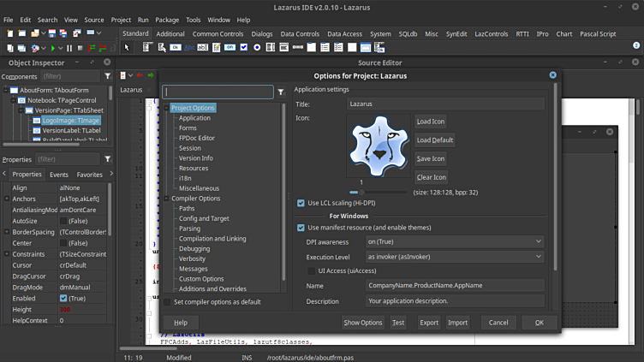Open the DPI awareness dropdown
Viewport: 644px width, 362px height.
[x=455, y=242]
